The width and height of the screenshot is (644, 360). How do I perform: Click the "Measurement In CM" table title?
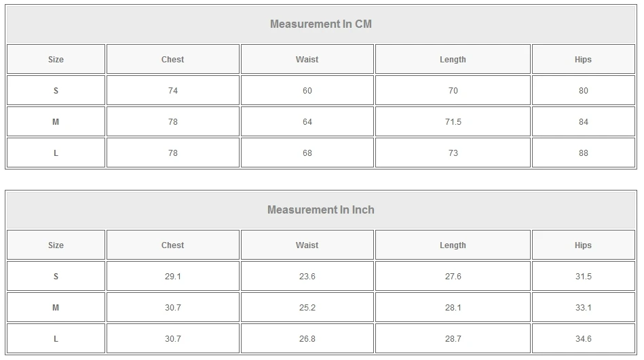pyautogui.click(x=321, y=24)
